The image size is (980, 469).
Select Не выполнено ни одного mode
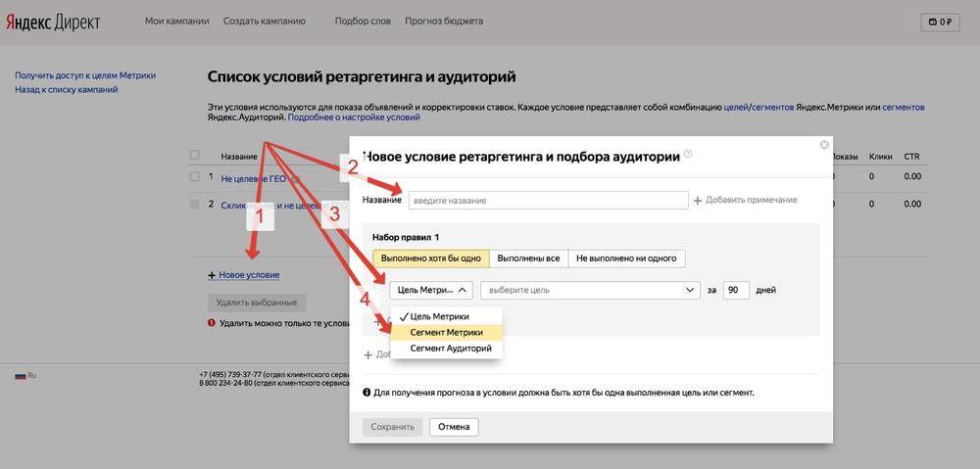627,258
